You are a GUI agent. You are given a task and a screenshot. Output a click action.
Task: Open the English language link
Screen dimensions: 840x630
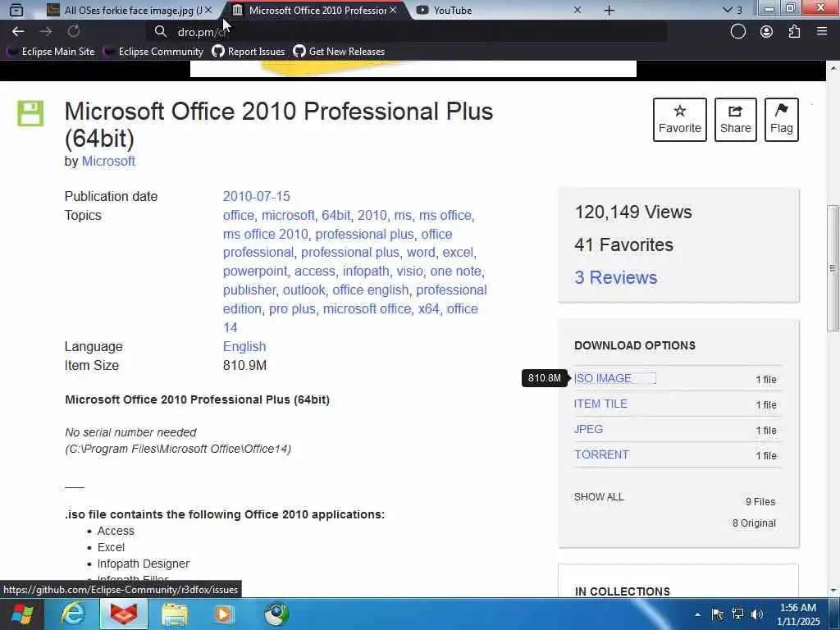244,347
